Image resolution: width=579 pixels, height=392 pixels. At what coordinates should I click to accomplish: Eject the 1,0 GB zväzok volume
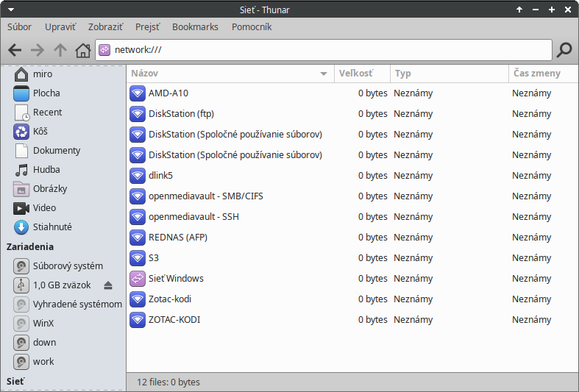[108, 285]
